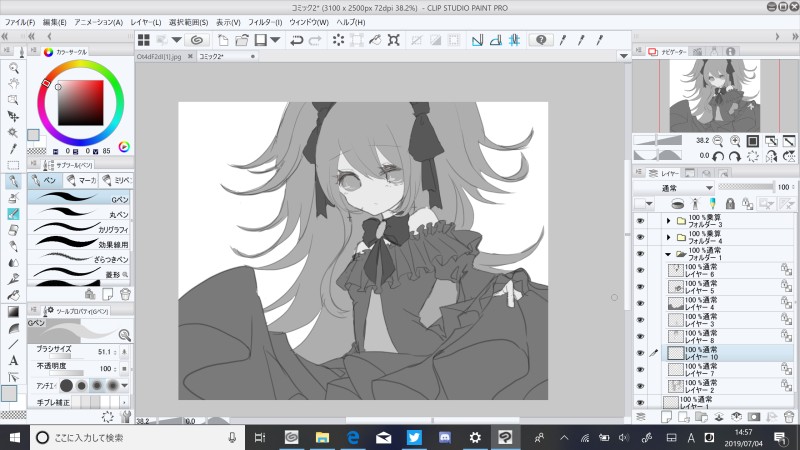
Task: Click the Redo arrow icon
Action: [315, 40]
